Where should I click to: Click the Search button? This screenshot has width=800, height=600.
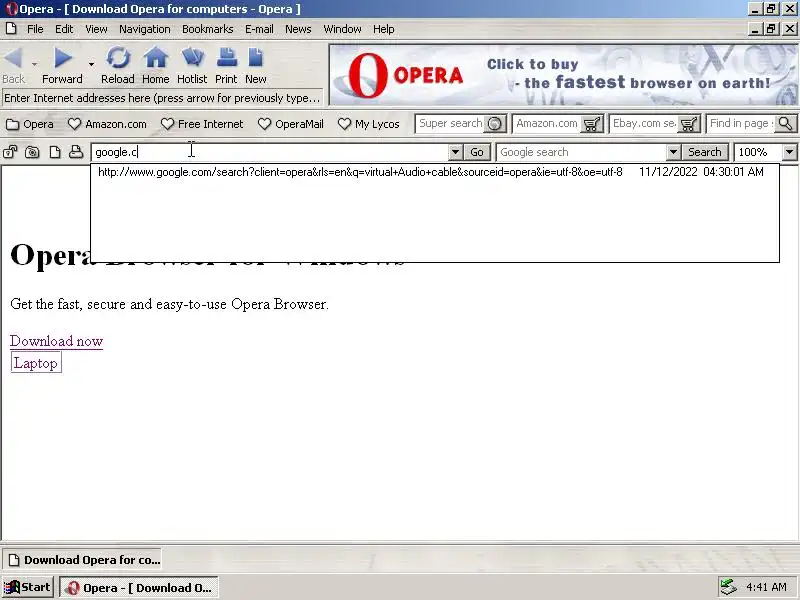pos(705,152)
